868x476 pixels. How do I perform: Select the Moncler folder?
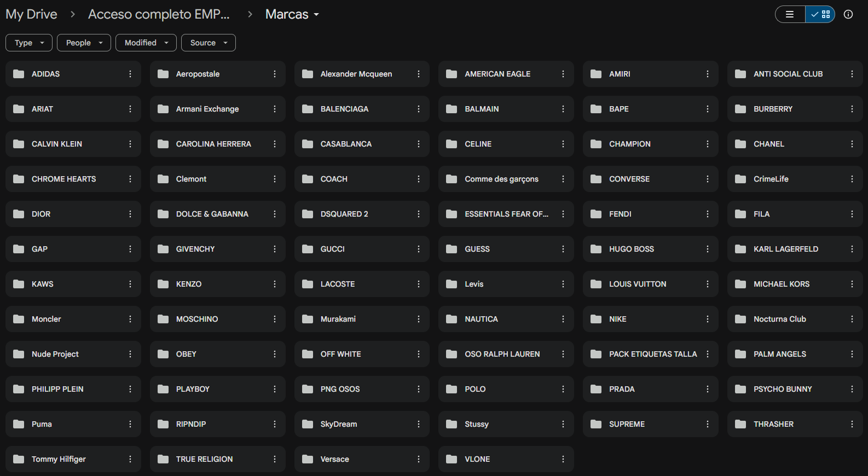tap(73, 319)
